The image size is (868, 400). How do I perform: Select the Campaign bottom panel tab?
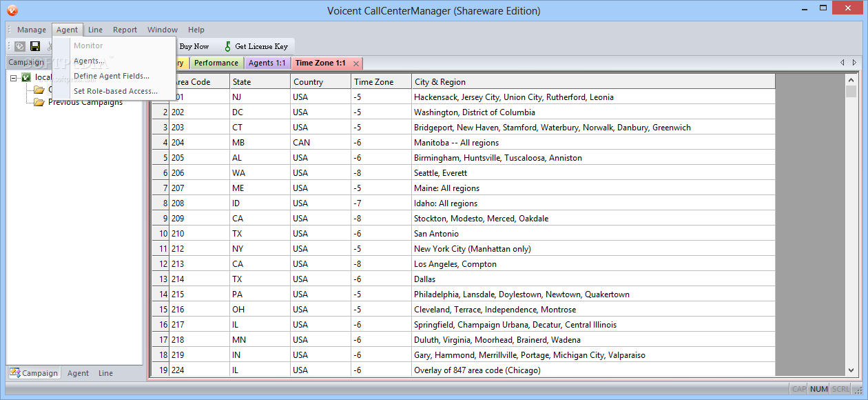point(34,373)
